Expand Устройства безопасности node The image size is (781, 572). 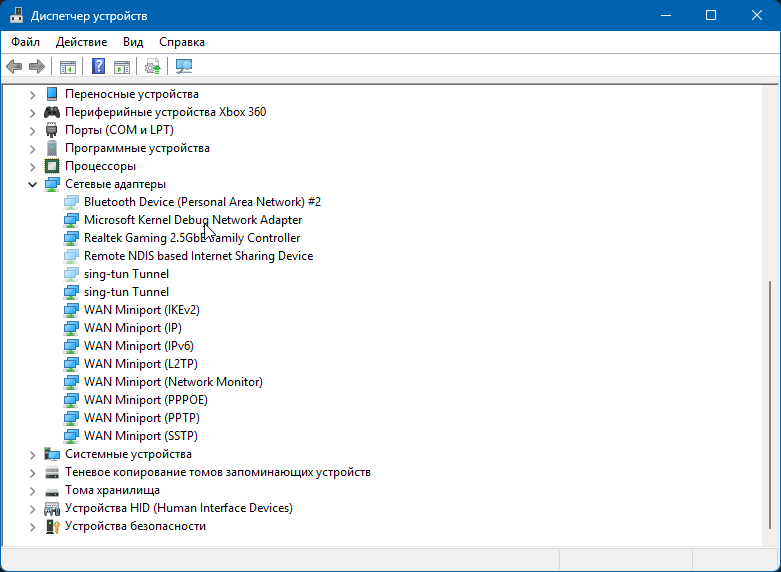tap(32, 526)
